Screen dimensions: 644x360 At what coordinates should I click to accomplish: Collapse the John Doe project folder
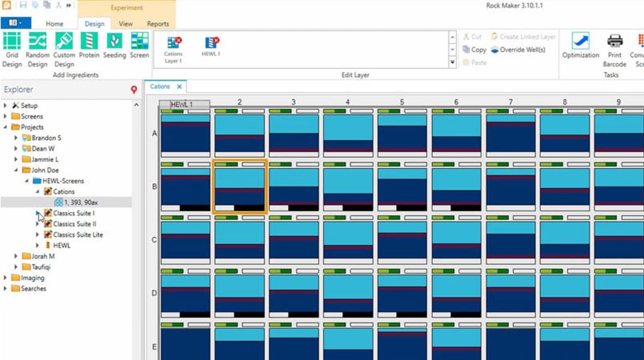(x=16, y=170)
